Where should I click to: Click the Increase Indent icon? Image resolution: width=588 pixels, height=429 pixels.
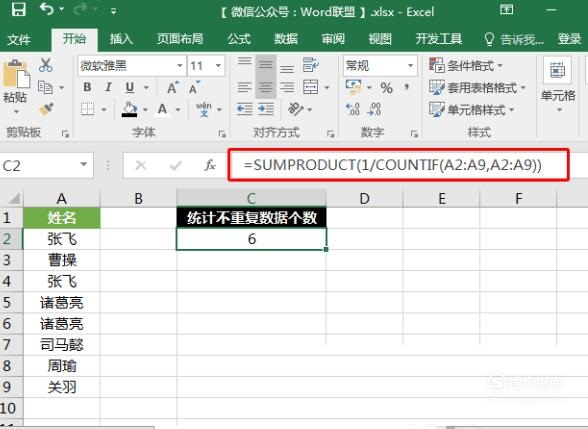(x=266, y=109)
